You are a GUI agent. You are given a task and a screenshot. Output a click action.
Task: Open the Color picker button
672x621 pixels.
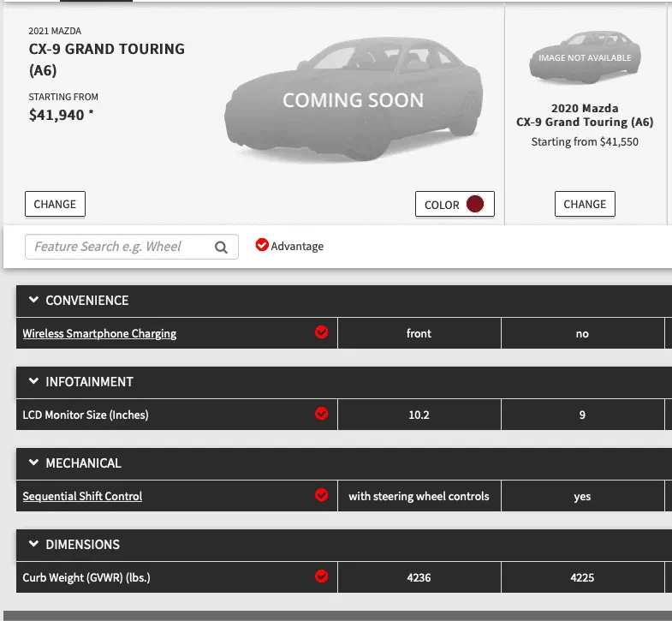click(x=455, y=204)
